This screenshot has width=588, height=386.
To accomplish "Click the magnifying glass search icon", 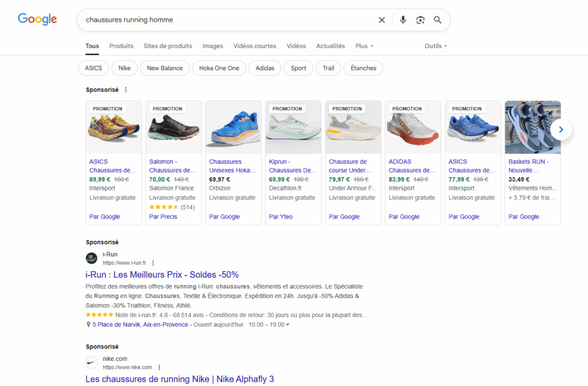I will [438, 20].
